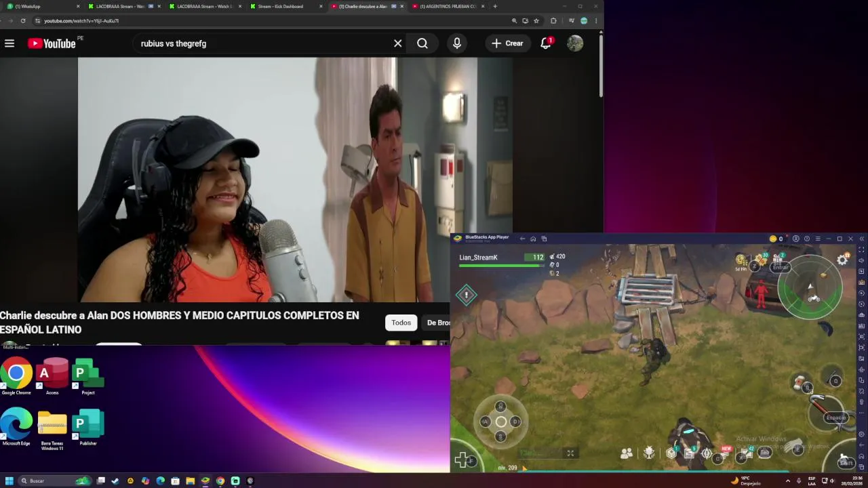Open BlueStacks account profile icon

click(796, 239)
